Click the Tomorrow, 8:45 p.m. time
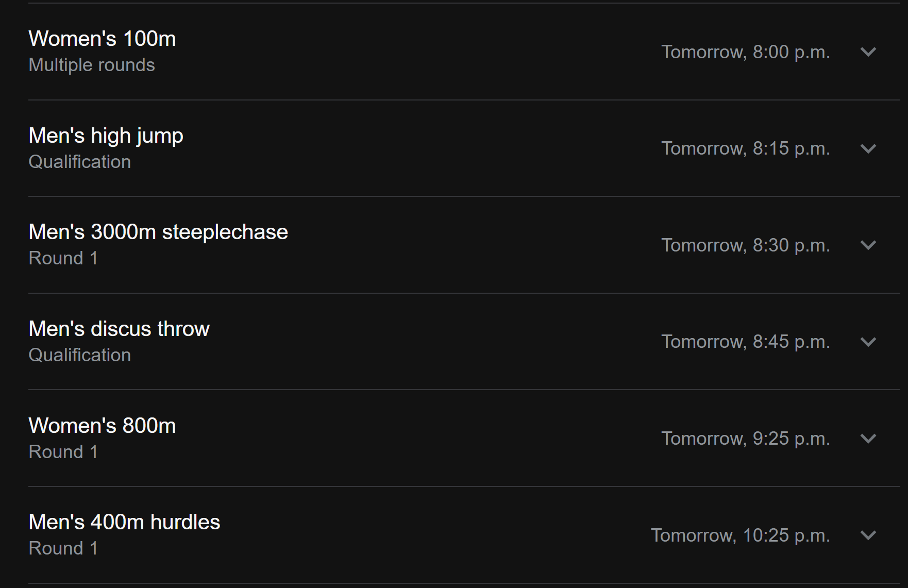The height and width of the screenshot is (588, 908). pos(745,342)
